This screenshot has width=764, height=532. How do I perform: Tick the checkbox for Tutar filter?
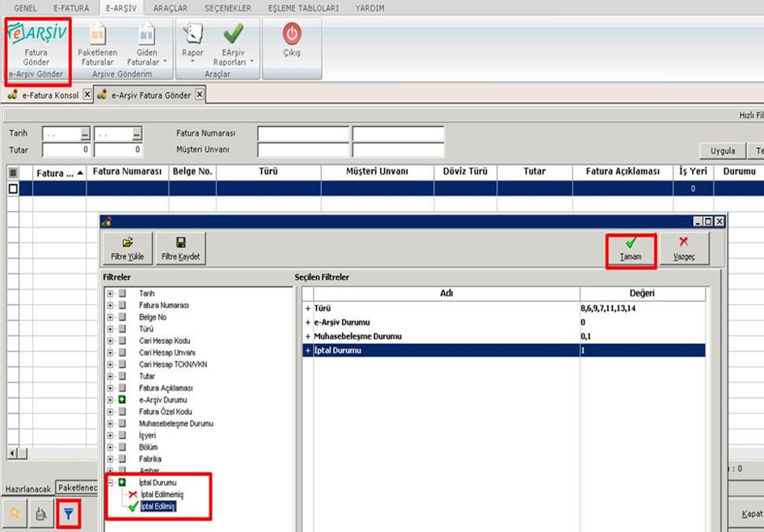pos(122,376)
